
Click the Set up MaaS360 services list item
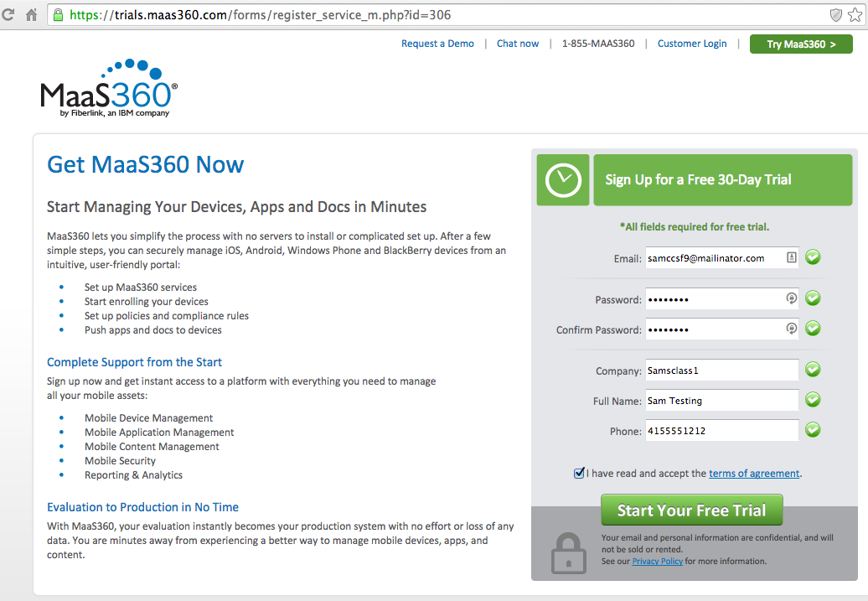[x=141, y=288]
